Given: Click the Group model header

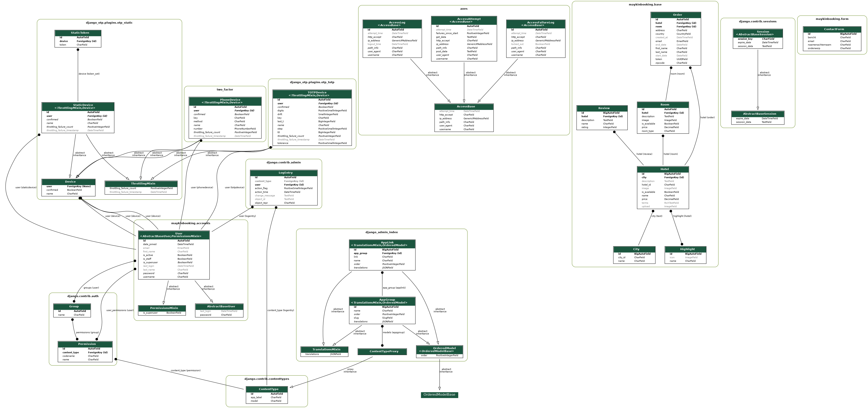Looking at the screenshot, I should coord(72,307).
